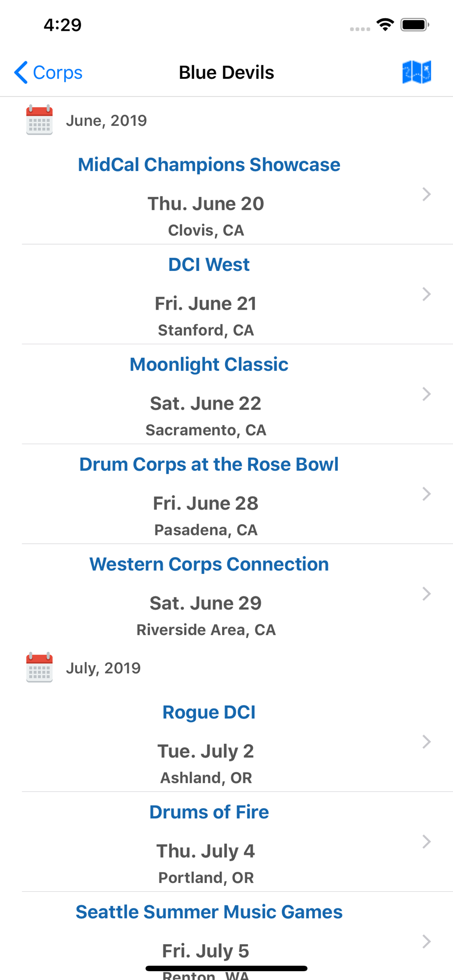Tap the July 2019 calendar icon
The image size is (453, 980).
pyautogui.click(x=39, y=667)
